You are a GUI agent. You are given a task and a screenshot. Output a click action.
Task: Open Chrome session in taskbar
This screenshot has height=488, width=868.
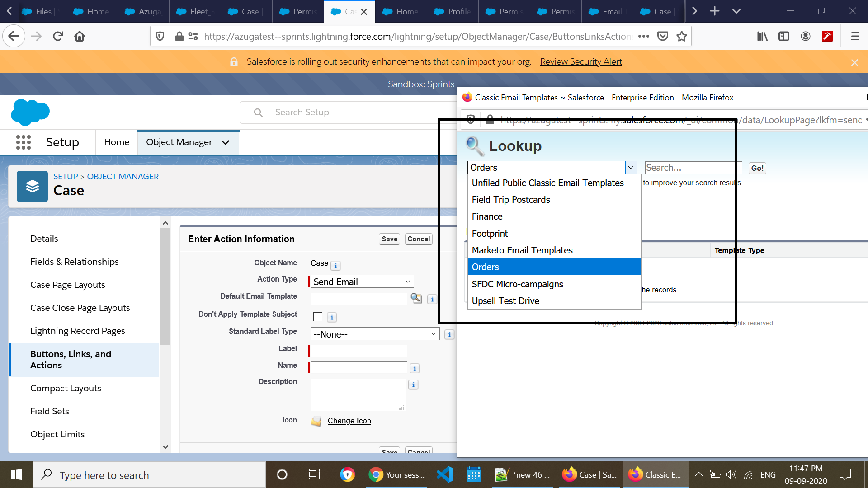pos(396,474)
